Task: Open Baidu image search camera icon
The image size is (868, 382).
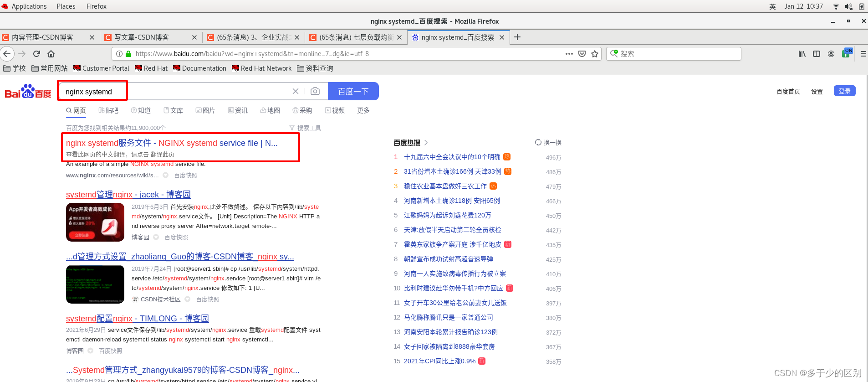Action: pyautogui.click(x=315, y=91)
